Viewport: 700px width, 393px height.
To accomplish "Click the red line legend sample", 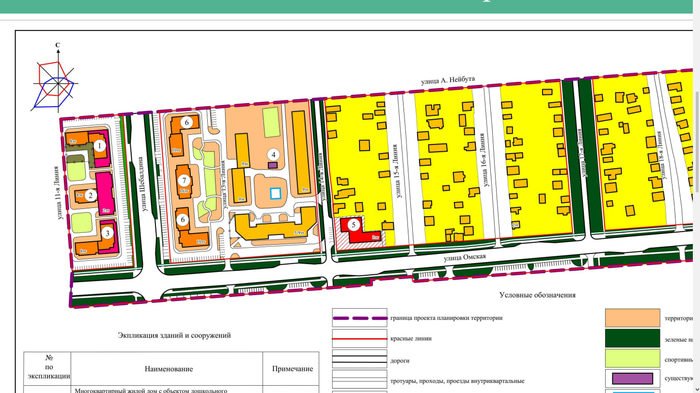I will 360,339.
